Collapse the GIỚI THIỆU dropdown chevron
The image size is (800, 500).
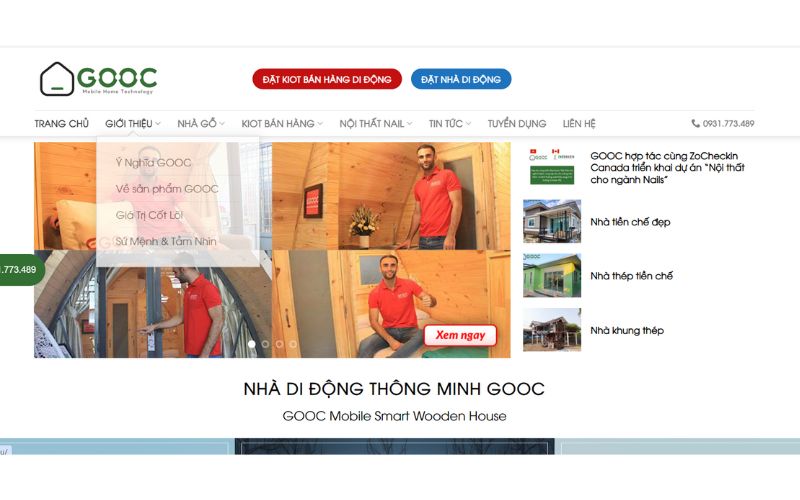pyautogui.click(x=158, y=123)
